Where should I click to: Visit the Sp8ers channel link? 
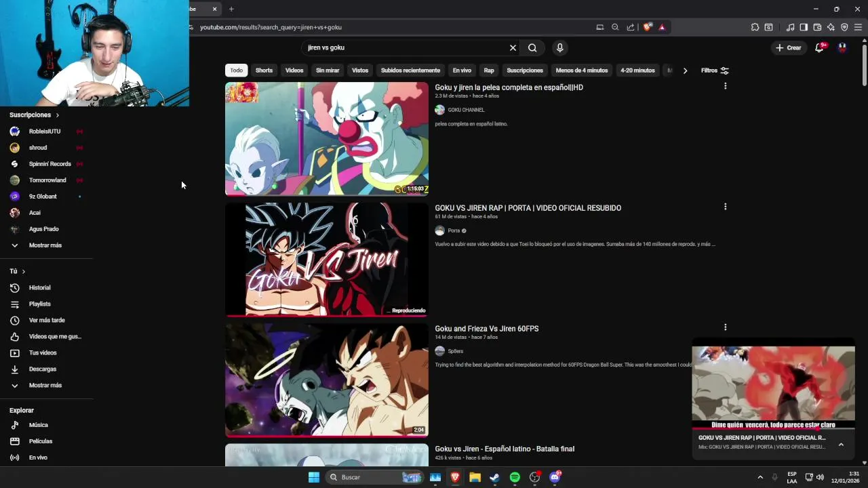(455, 351)
